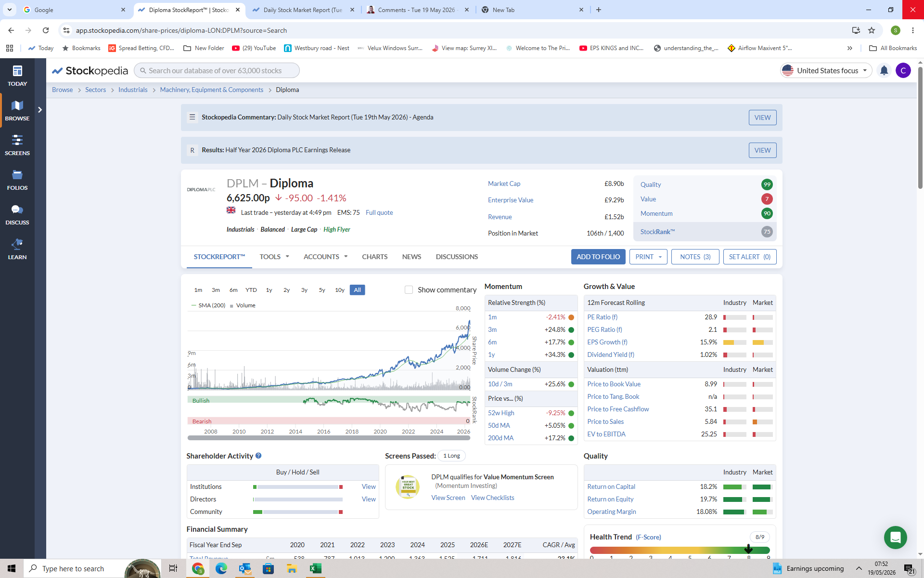Click the stock database search field
The height and width of the screenshot is (578, 924).
click(217, 71)
